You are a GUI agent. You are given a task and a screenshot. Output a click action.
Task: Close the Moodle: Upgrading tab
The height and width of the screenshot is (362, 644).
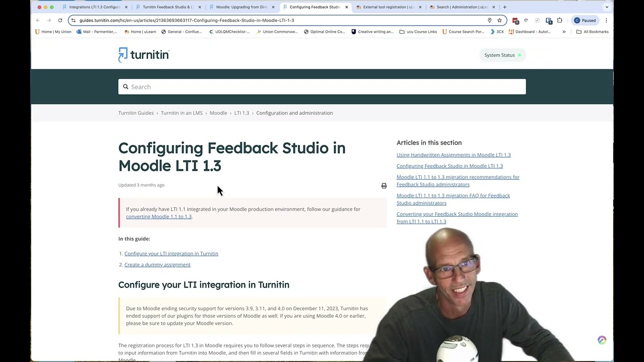click(273, 7)
